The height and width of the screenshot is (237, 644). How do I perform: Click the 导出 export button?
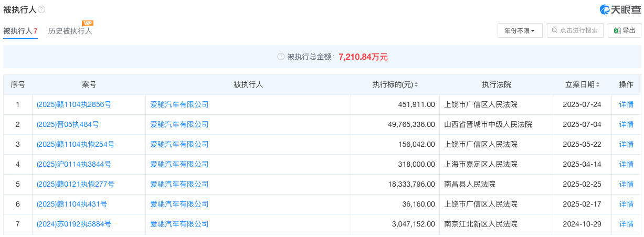pos(625,30)
